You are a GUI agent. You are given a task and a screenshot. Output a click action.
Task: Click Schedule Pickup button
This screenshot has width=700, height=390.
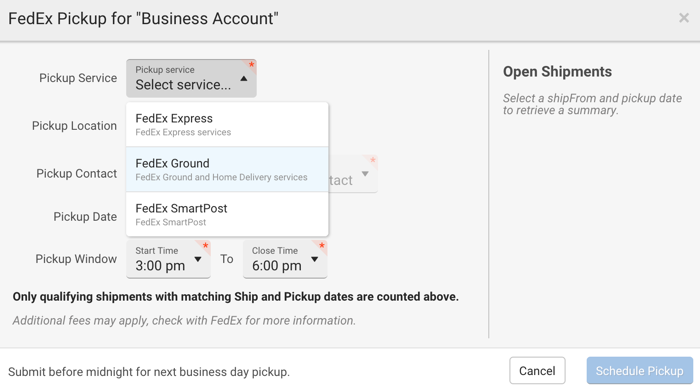[639, 370]
